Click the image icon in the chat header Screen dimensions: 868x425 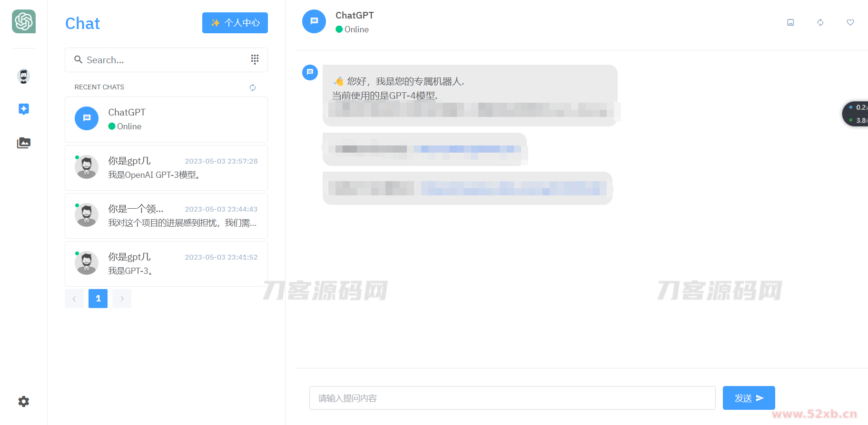790,22
